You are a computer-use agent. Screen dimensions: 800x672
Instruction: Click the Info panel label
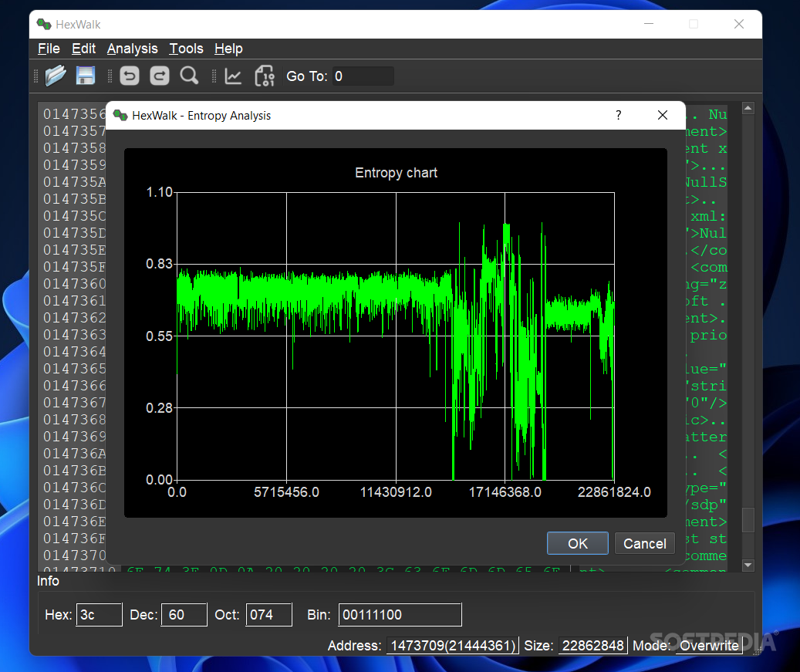click(48, 581)
